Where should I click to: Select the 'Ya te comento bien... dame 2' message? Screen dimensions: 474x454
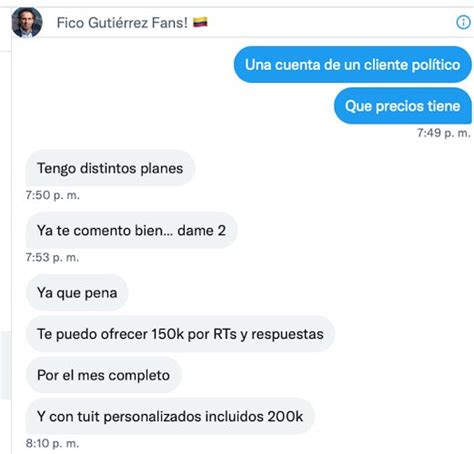(x=131, y=230)
